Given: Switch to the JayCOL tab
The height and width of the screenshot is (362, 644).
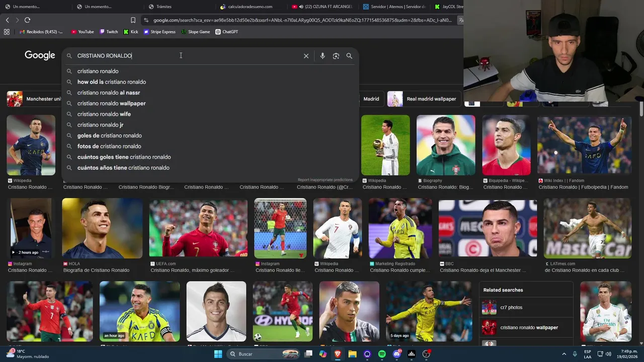Looking at the screenshot, I should [x=448, y=7].
